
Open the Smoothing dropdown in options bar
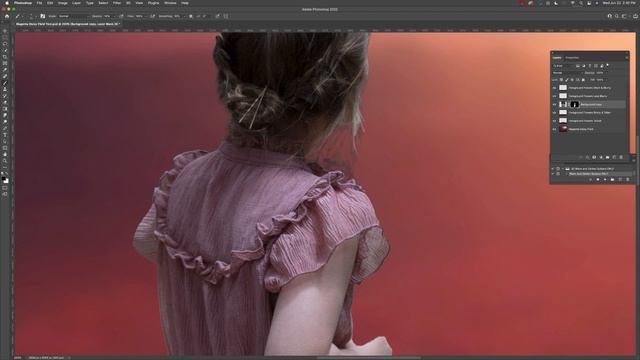[177, 16]
